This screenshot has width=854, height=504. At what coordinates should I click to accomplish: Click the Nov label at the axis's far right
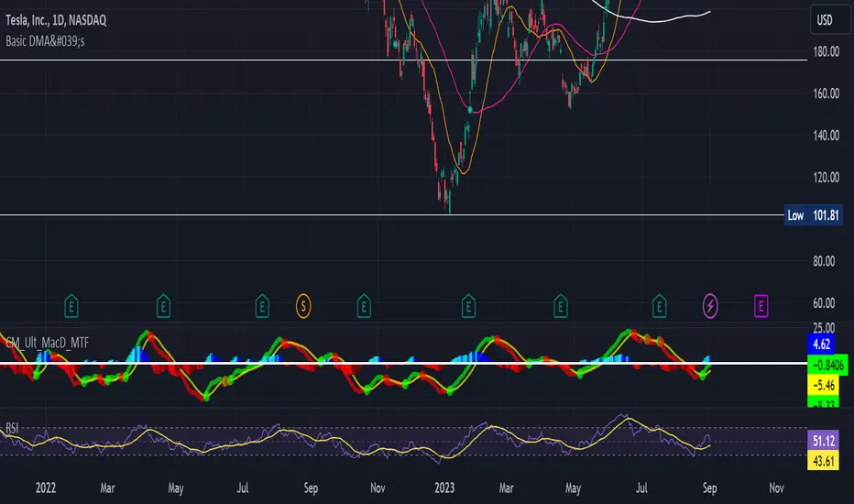pos(777,488)
